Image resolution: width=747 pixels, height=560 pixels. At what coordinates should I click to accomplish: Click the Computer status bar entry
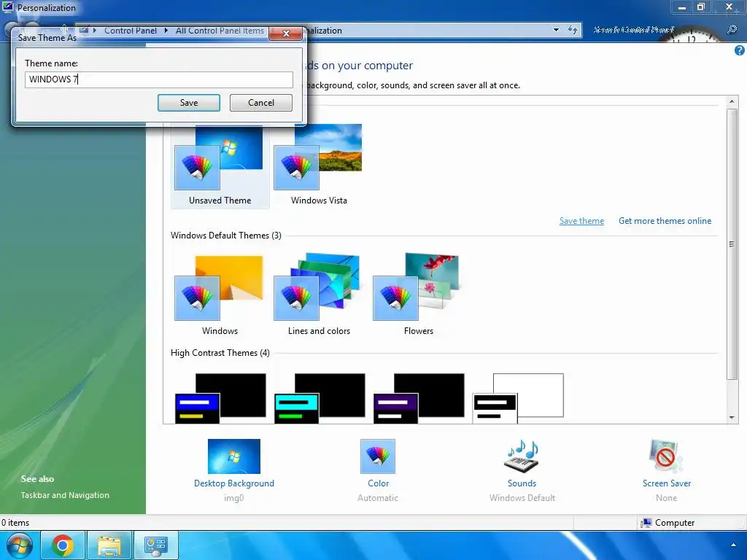click(x=667, y=523)
